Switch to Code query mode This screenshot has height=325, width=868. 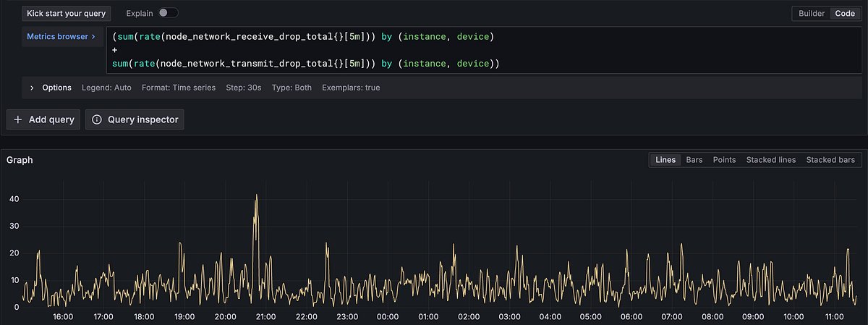[845, 13]
